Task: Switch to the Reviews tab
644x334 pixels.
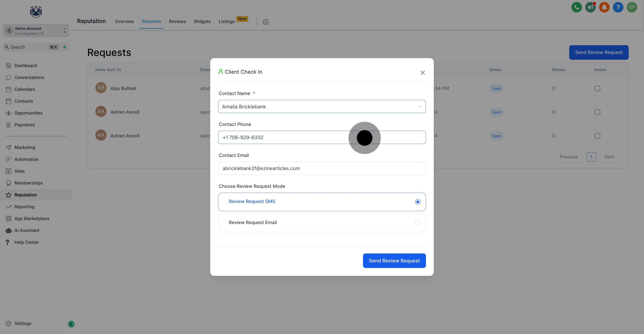Action: tap(177, 22)
